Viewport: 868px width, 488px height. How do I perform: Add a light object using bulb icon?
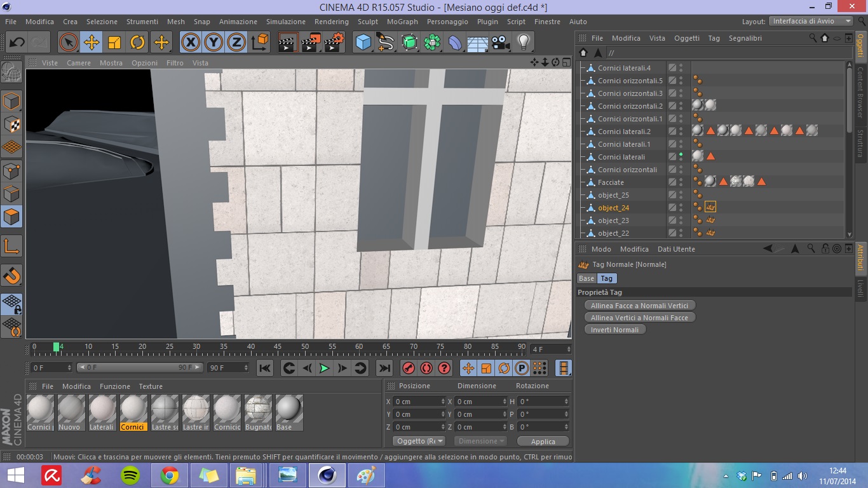click(x=523, y=43)
